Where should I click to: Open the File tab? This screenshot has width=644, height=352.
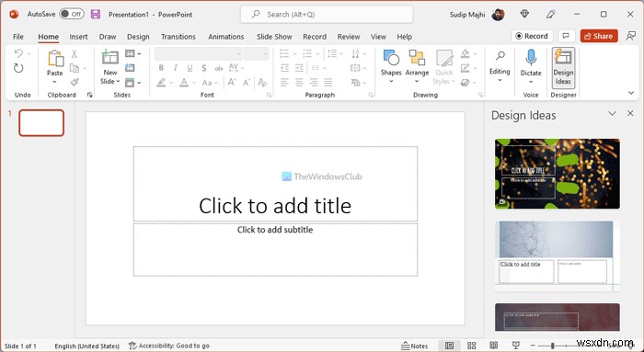point(18,37)
